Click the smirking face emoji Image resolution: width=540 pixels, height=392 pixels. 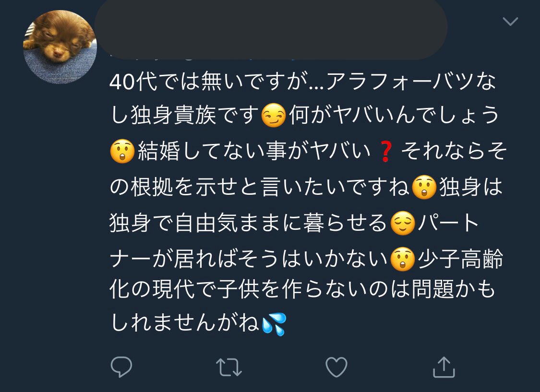coord(274,115)
